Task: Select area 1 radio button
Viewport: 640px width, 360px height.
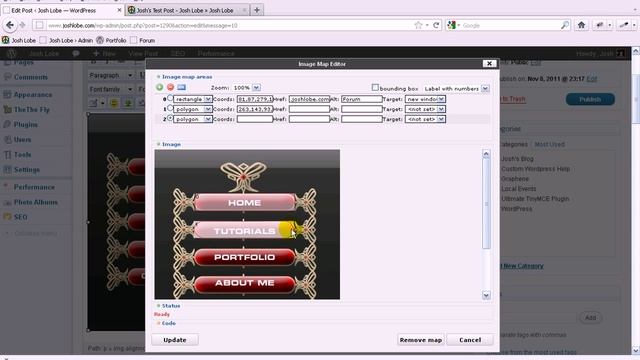Action: 170,108
